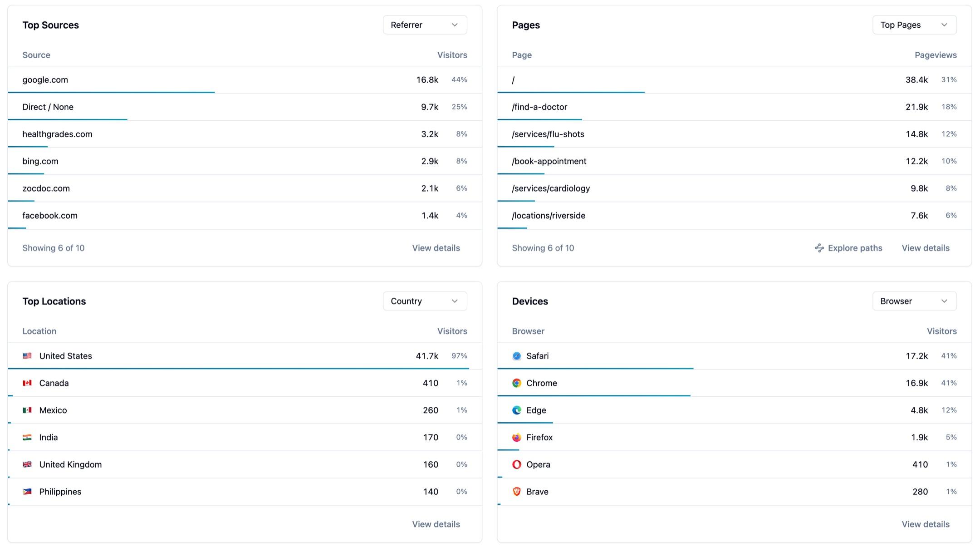View details for Top Sources
This screenshot has height=552, width=980.
(x=436, y=248)
